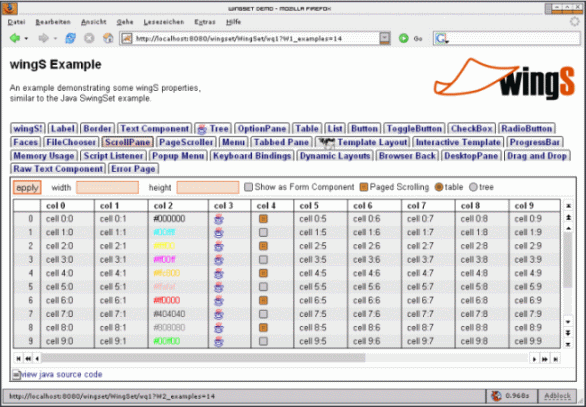Click the green Go button icon
The height and width of the screenshot is (407, 586).
403,38
